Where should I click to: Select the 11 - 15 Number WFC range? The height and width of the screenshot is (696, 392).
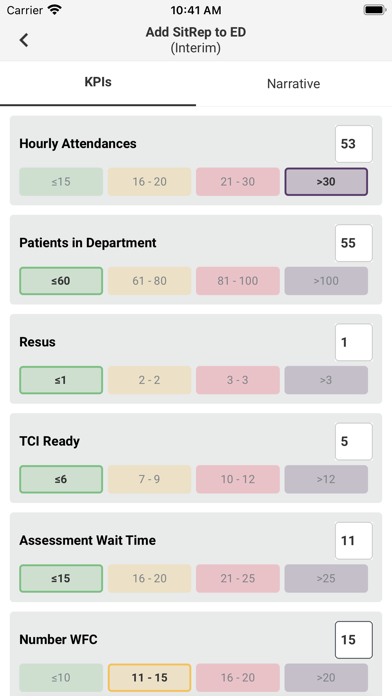[150, 678]
